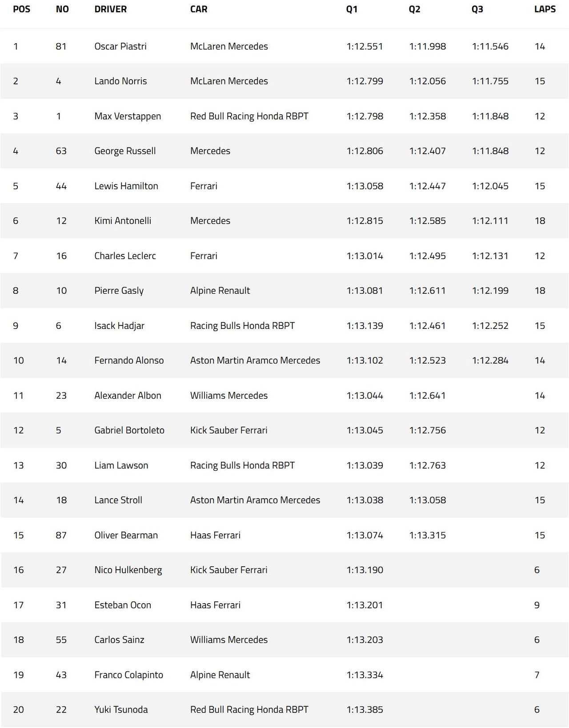Click Gabriel Bortoleto's Kick Sauber Ferrari team
Screen dimensions: 569x728
point(229,430)
